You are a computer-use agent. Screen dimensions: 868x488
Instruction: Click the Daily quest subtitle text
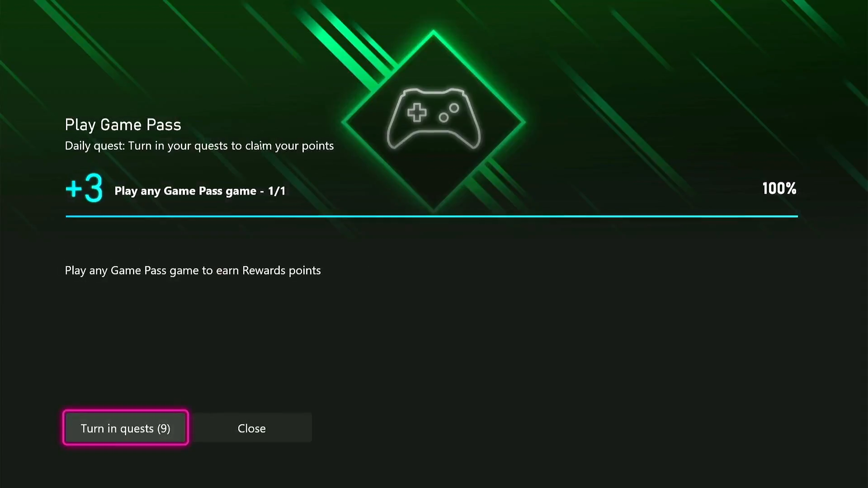199,146
